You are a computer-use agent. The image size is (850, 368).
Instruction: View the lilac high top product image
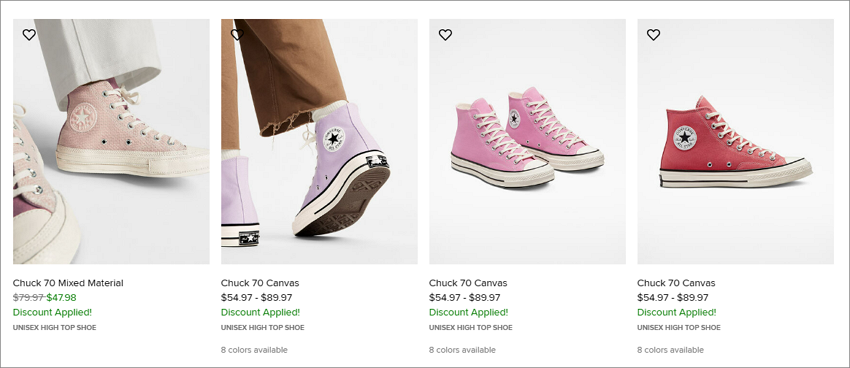coord(319,141)
